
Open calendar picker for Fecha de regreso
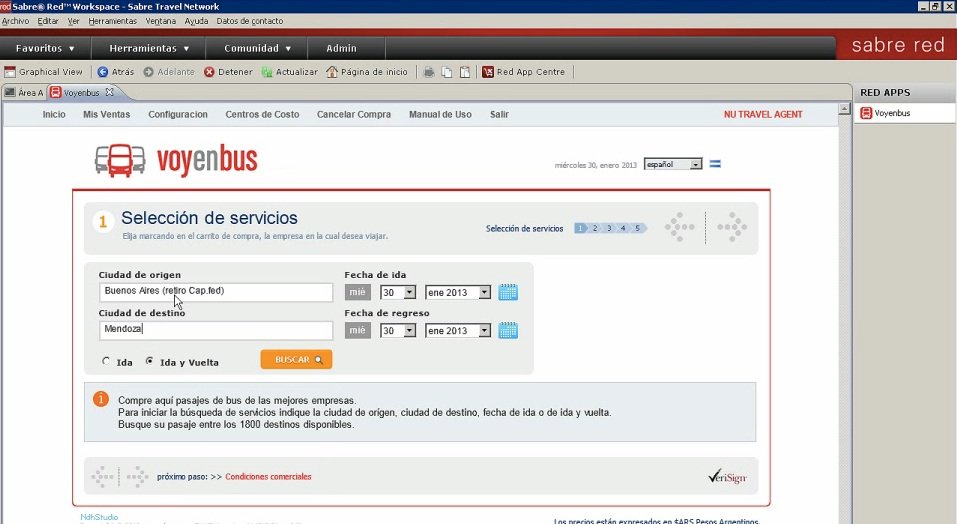(508, 330)
